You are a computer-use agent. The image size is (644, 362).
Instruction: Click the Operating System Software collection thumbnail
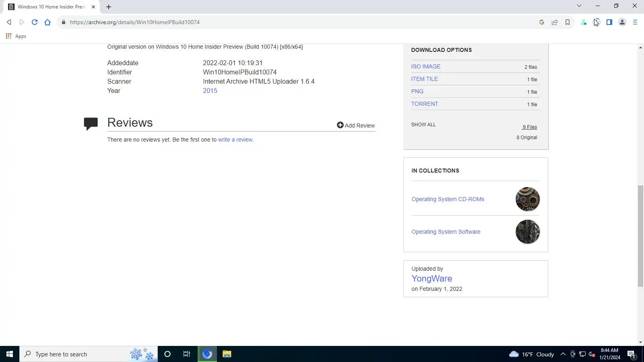pyautogui.click(x=528, y=232)
